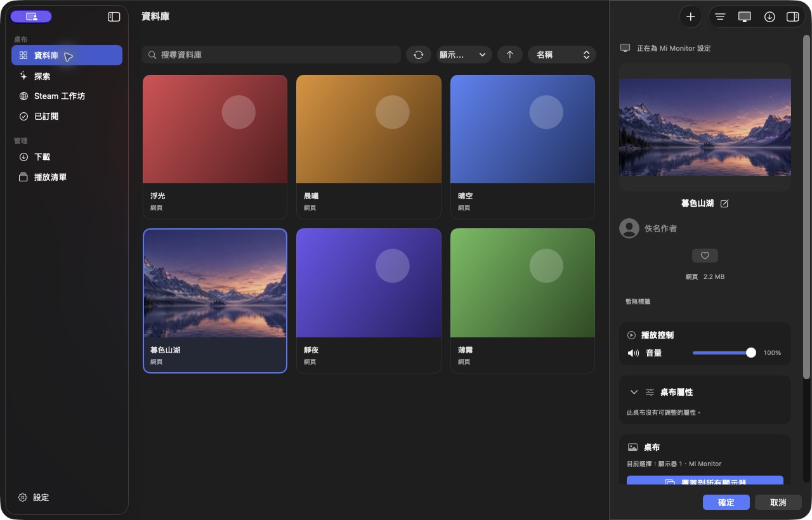Select the 暮色山湖 wallpaper card in the library

pyautogui.click(x=215, y=301)
